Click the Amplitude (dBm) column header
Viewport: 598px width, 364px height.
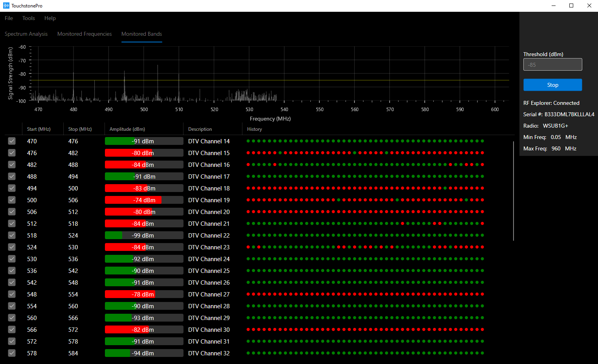pyautogui.click(x=127, y=129)
